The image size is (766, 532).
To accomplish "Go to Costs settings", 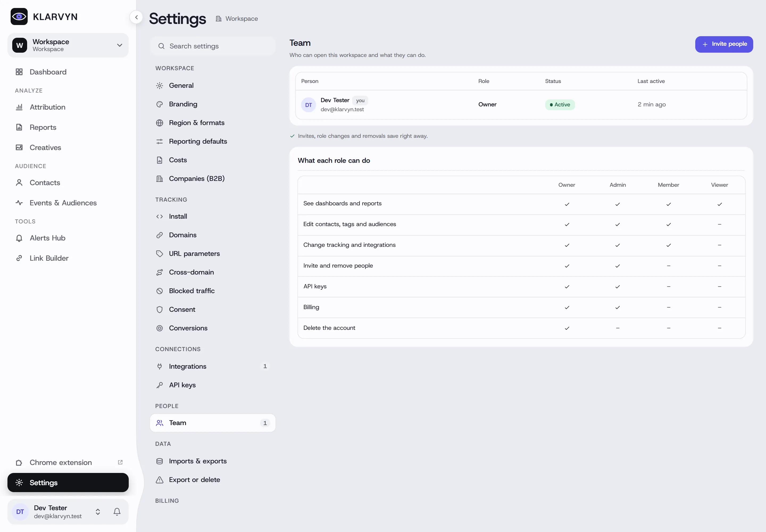I will [x=213, y=160].
